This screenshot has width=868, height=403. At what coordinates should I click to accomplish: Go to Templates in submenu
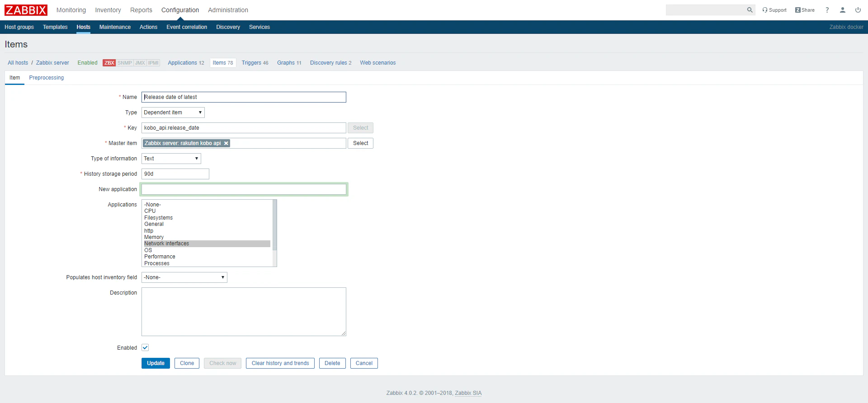(x=55, y=27)
